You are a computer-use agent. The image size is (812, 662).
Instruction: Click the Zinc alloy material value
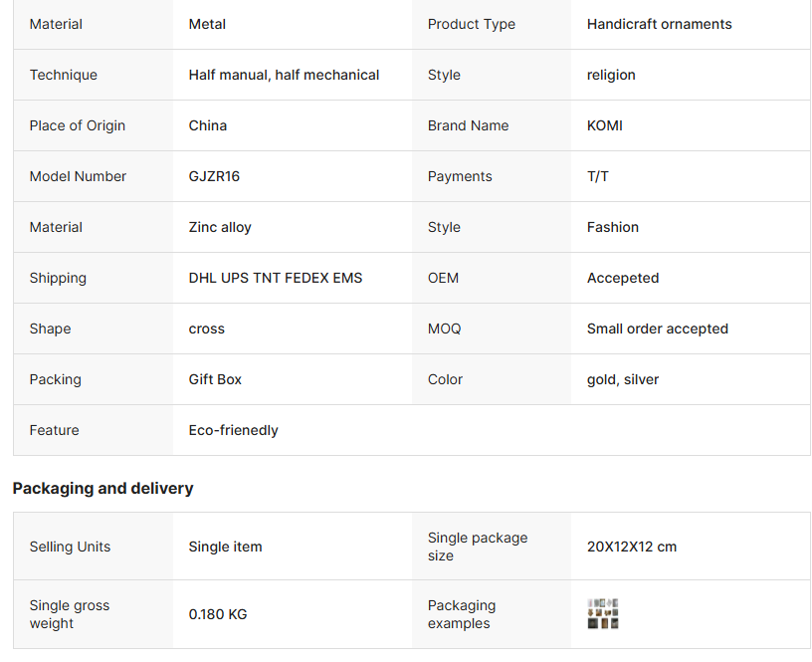click(220, 227)
